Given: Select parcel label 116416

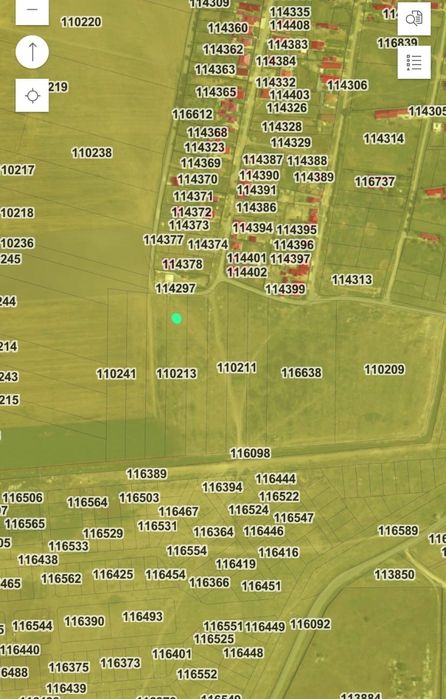Looking at the screenshot, I should coord(279,553).
